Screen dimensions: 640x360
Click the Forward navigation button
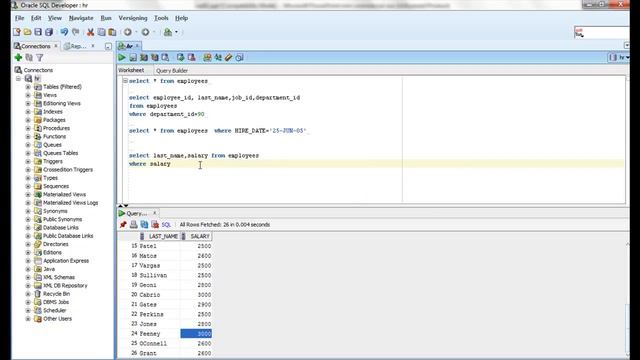145,32
